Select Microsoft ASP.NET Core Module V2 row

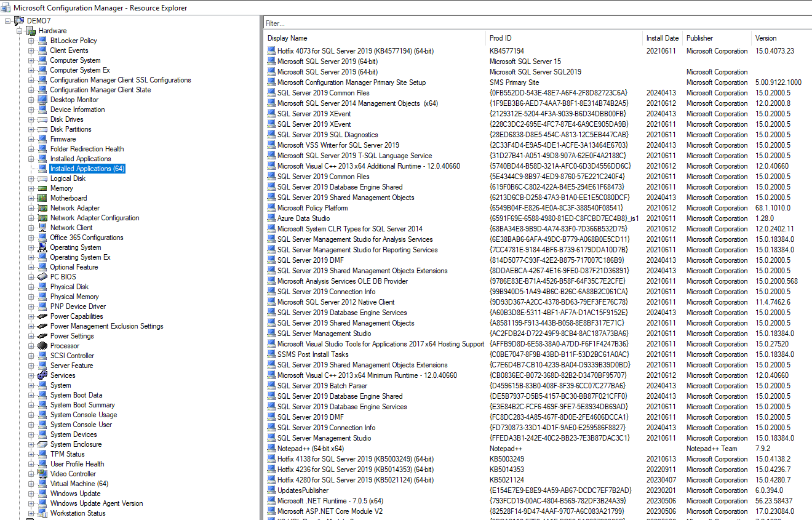[538, 511]
